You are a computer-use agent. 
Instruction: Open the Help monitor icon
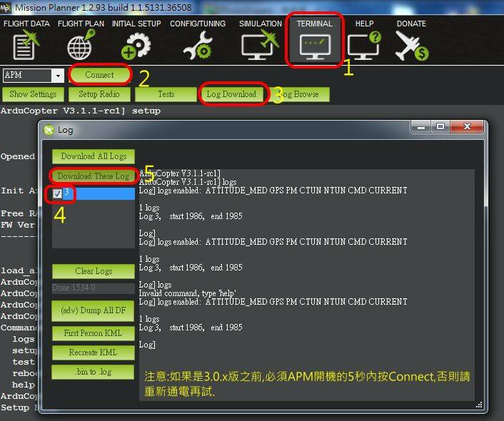[x=364, y=46]
